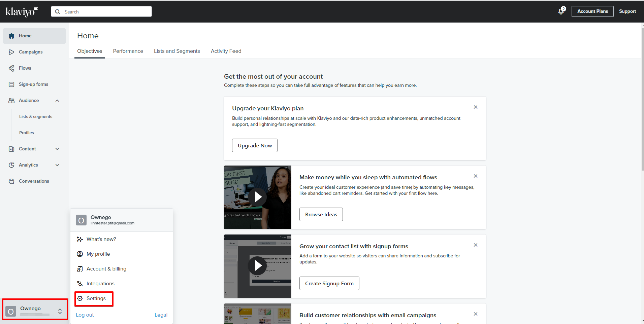Switch to the Performance tab
The image size is (644, 324).
128,51
